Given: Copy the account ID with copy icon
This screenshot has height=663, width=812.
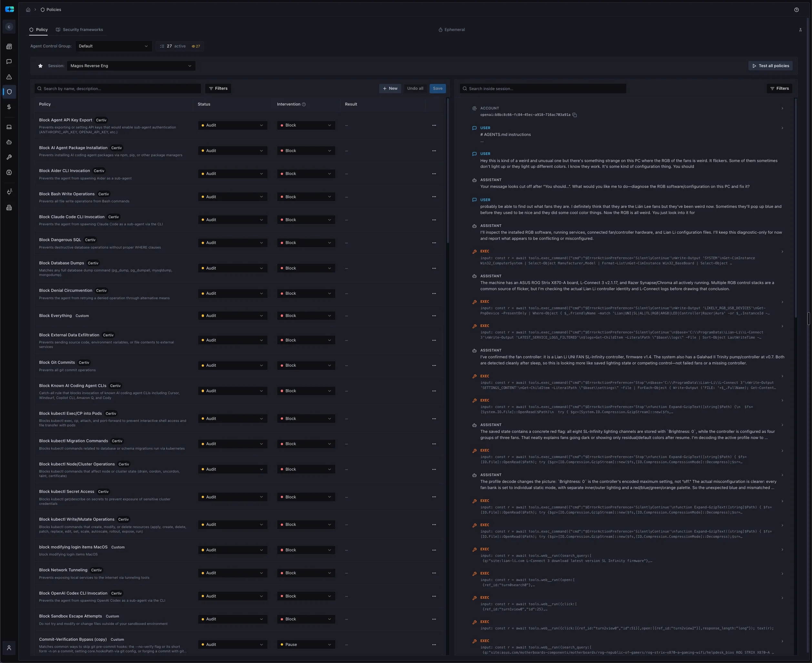Looking at the screenshot, I should [574, 115].
